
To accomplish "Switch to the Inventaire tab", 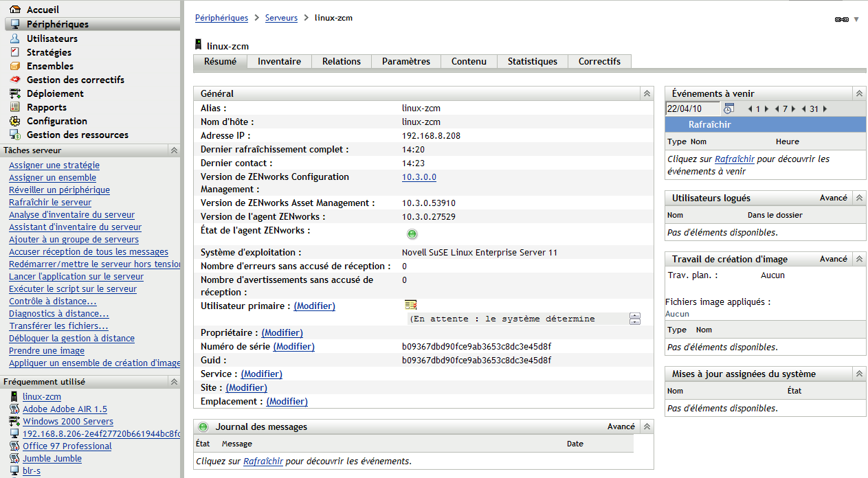I will click(x=279, y=61).
